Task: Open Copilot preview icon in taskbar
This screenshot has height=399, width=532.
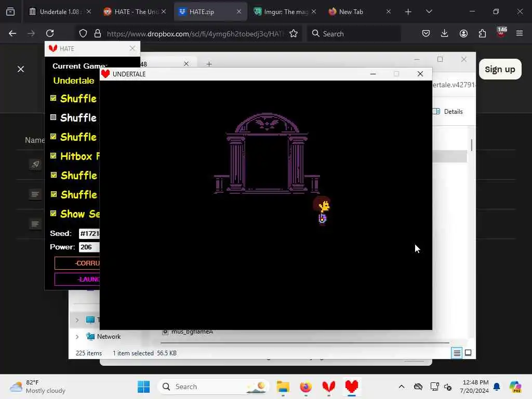Action: (515, 387)
